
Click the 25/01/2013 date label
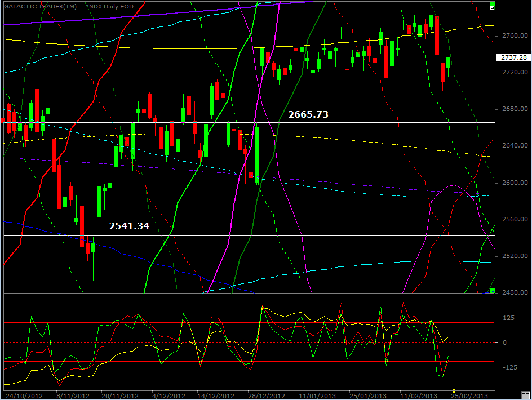[368, 396]
